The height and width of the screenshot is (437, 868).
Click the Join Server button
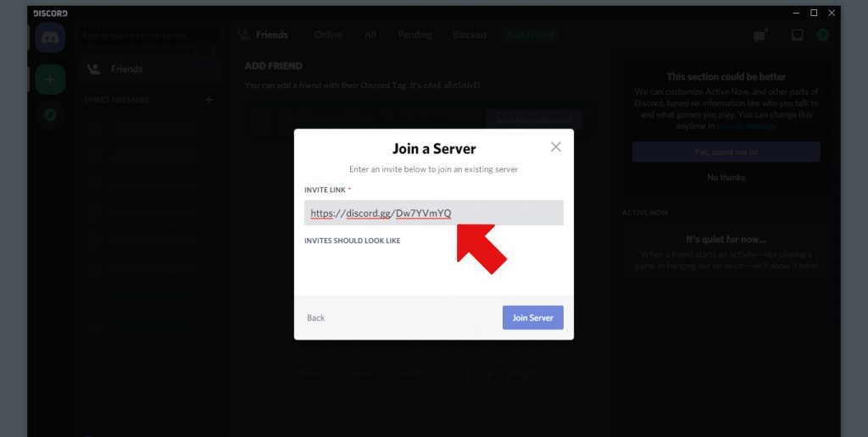[532, 318]
